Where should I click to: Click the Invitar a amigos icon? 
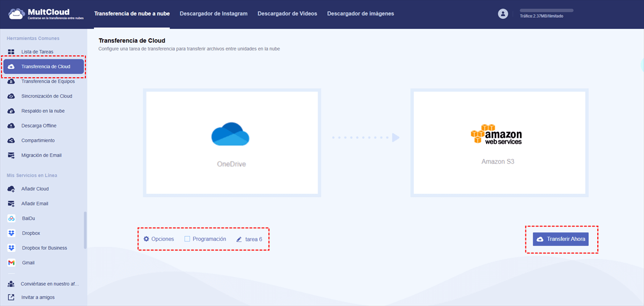(x=11, y=297)
